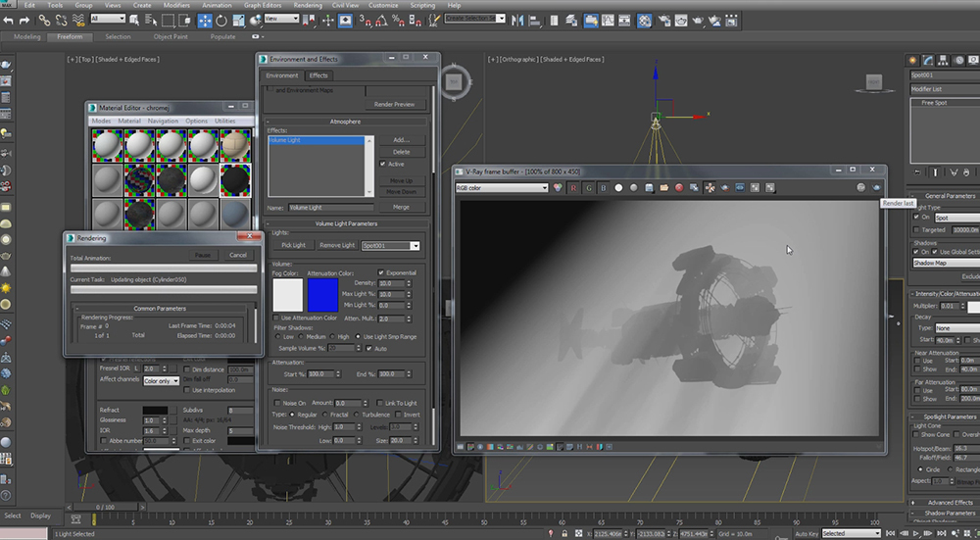Toggle red channel in V-Ray frame buffer

pyautogui.click(x=572, y=187)
